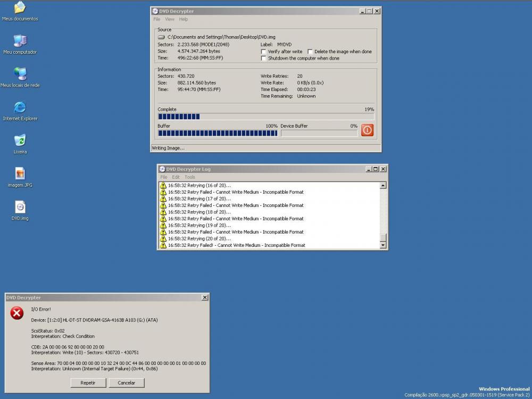Click the Repetir button

(88, 383)
